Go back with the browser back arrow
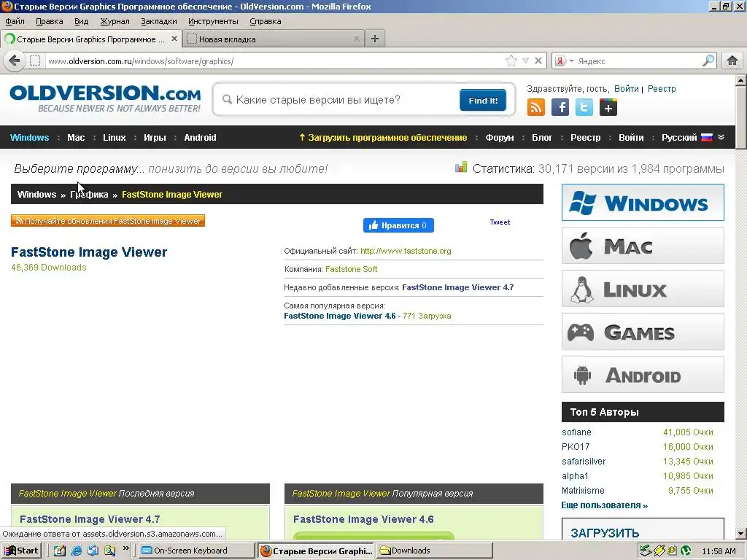The width and height of the screenshot is (747, 560). tap(15, 61)
